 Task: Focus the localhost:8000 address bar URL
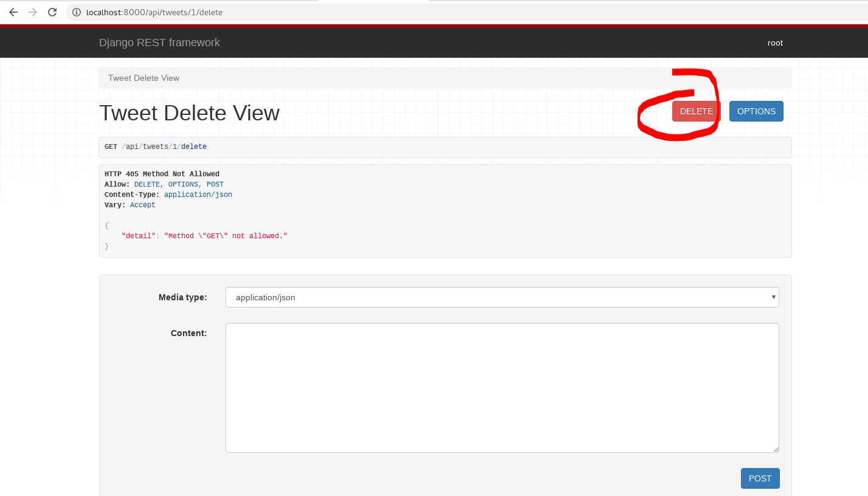pyautogui.click(x=154, y=12)
